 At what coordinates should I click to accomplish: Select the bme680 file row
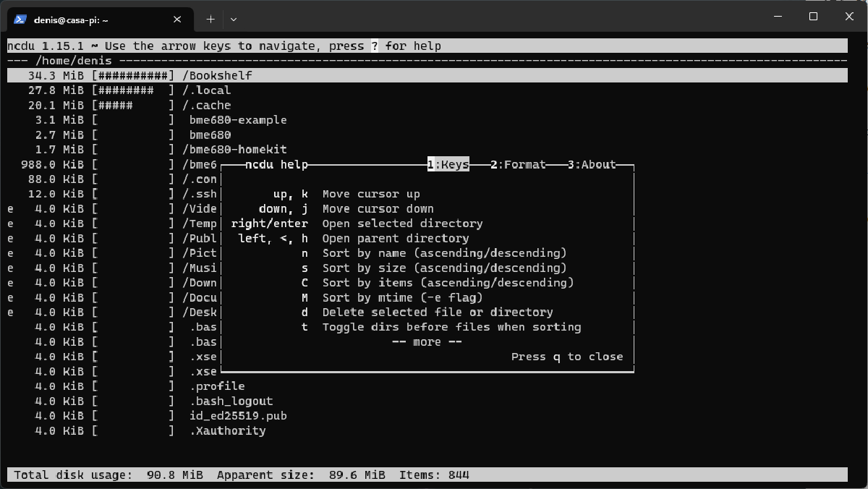pos(427,135)
